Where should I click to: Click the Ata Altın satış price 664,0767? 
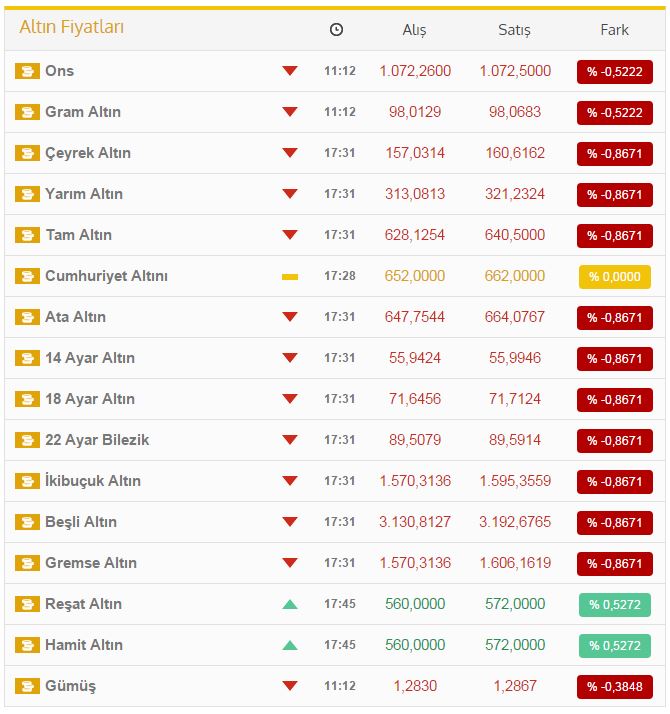point(515,317)
